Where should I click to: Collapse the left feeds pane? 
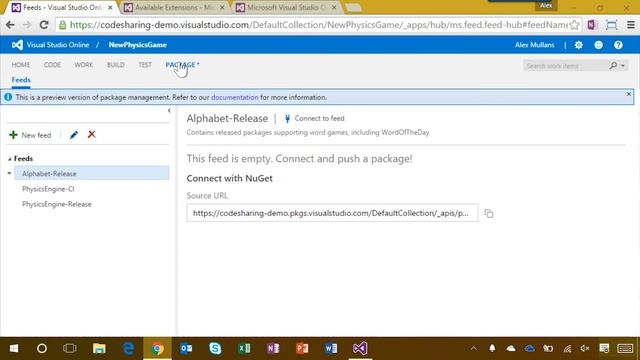[169, 111]
